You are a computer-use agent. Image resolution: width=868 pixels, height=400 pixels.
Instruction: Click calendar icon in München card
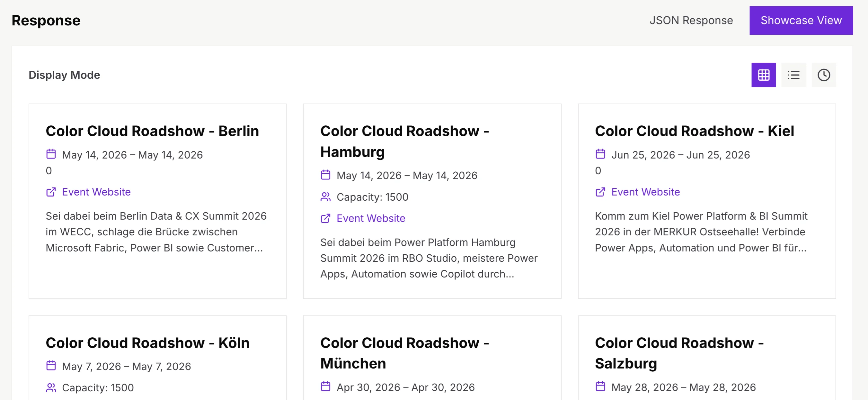point(325,386)
